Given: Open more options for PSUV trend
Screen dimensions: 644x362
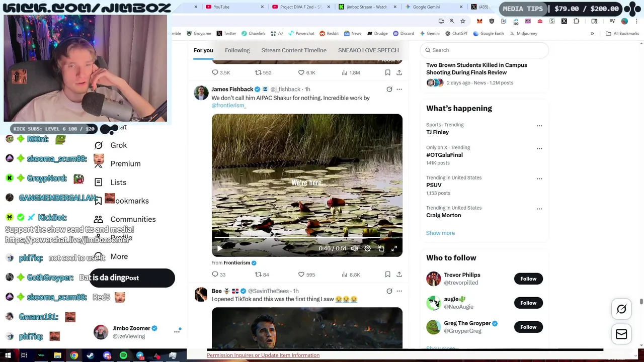Looking at the screenshot, I should 539,178.
